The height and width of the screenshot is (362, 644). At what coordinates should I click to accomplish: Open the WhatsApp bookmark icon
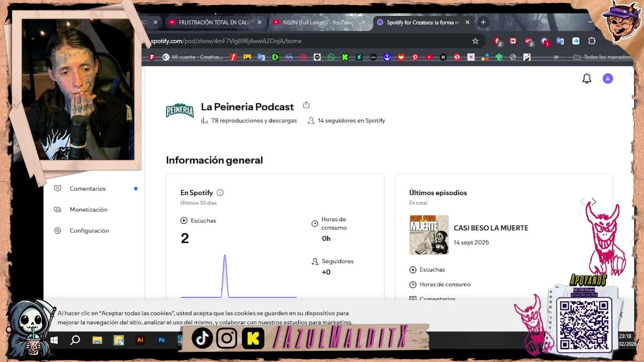click(x=331, y=57)
